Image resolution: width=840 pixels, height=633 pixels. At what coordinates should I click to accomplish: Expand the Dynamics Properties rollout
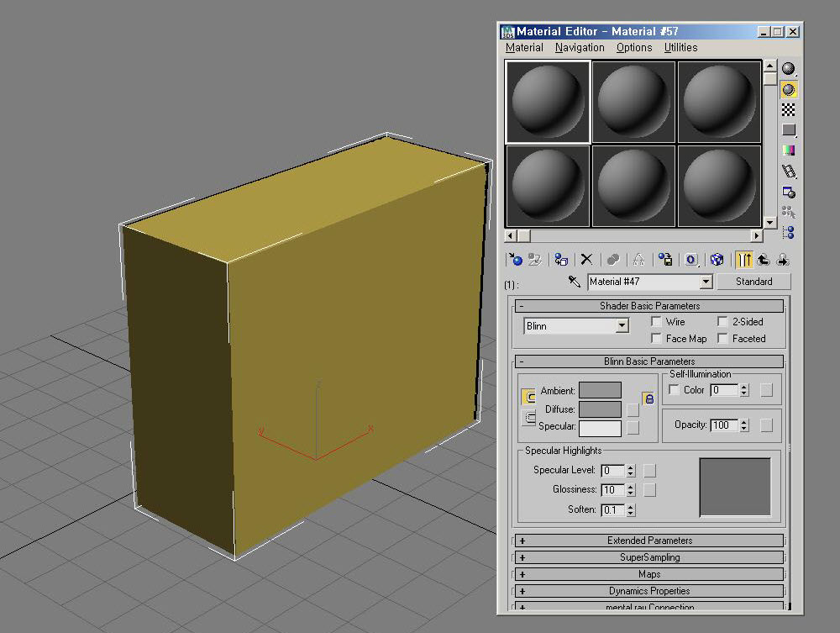coord(649,591)
